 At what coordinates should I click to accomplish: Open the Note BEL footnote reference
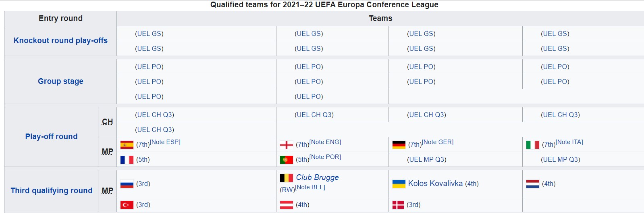[310, 187]
